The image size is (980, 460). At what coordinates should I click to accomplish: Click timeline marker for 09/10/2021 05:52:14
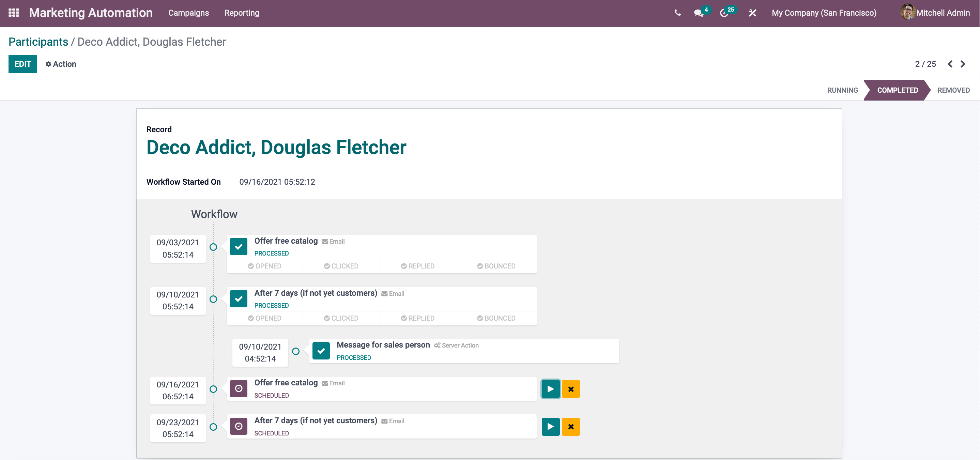(x=213, y=299)
